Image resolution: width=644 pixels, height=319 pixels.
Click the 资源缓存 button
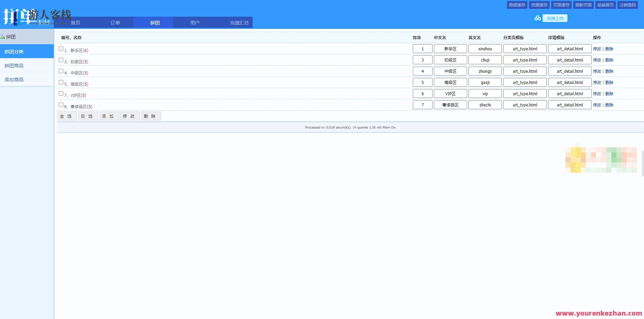click(x=539, y=5)
